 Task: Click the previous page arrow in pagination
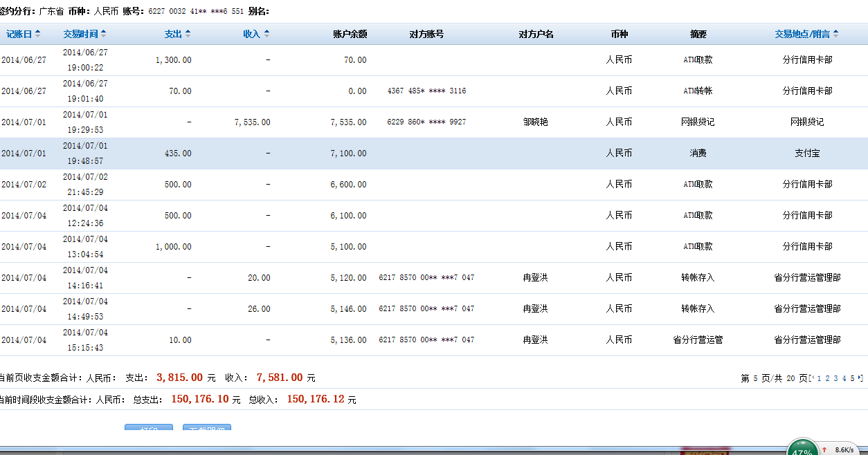click(x=812, y=378)
